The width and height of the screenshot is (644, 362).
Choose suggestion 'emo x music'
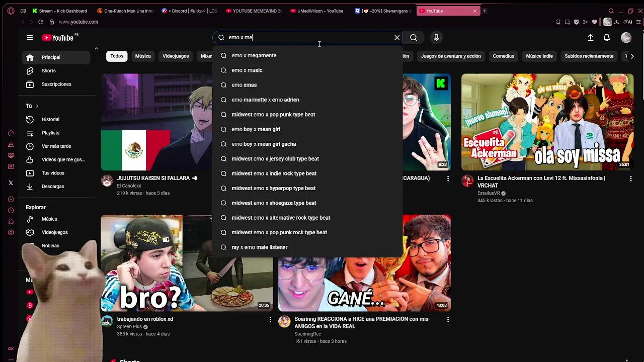pyautogui.click(x=308, y=70)
